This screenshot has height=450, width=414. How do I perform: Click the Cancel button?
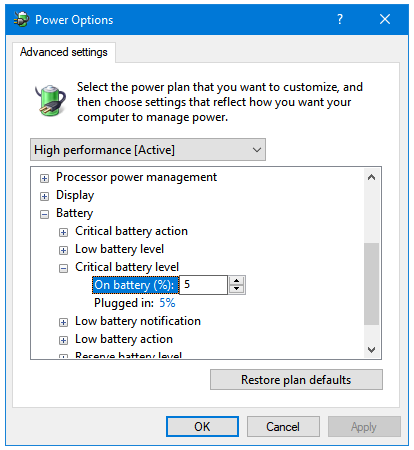(283, 426)
